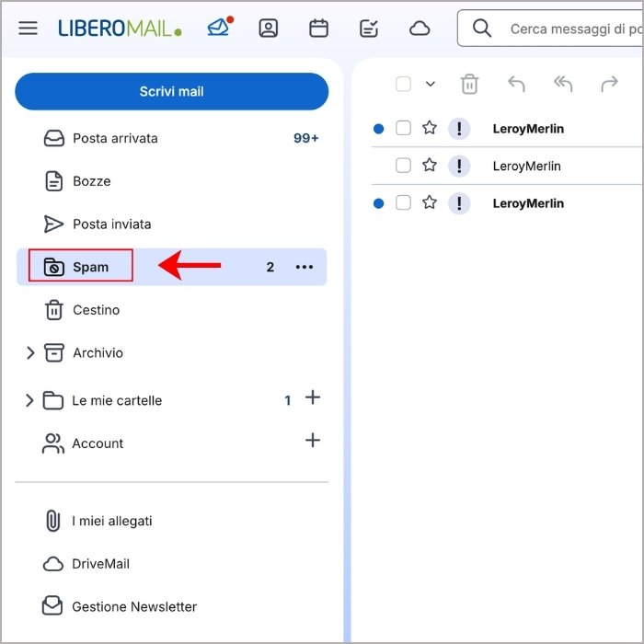Open the hamburger menu
The height and width of the screenshot is (644, 644).
coord(28,28)
